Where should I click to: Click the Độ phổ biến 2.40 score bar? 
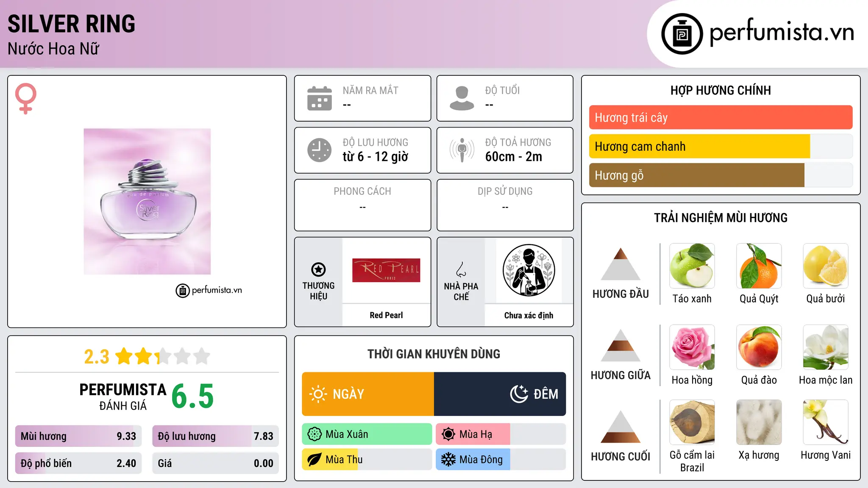pos(78,463)
